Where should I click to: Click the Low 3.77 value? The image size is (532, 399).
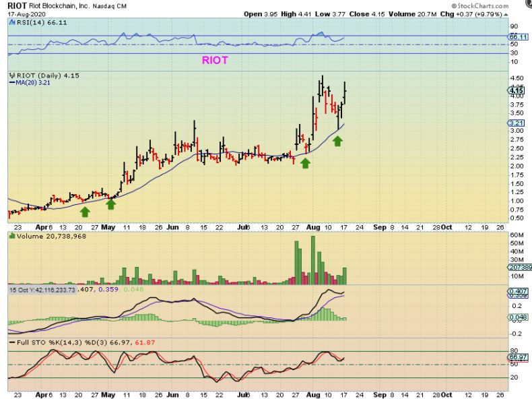click(330, 14)
